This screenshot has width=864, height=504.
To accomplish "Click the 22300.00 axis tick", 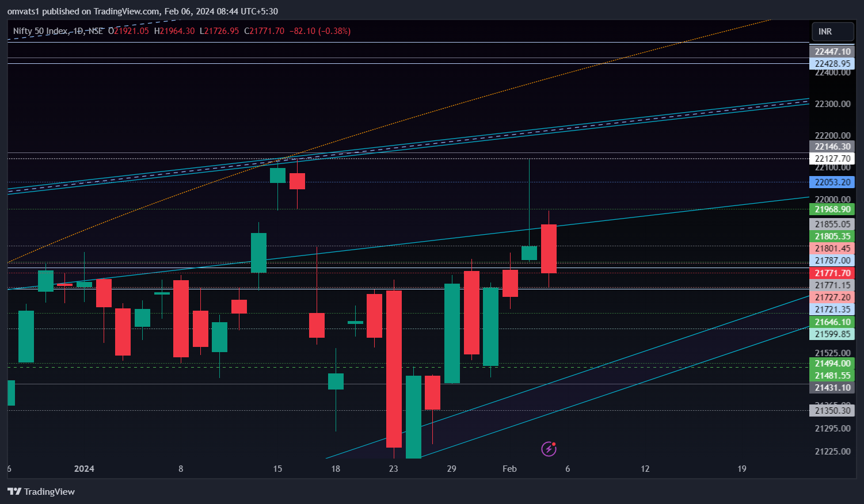I will tap(832, 104).
